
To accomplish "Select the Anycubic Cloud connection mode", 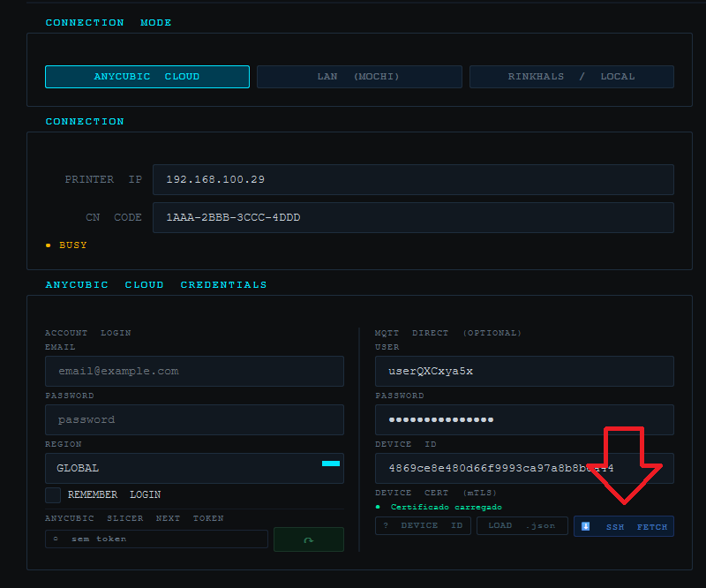I will [147, 77].
